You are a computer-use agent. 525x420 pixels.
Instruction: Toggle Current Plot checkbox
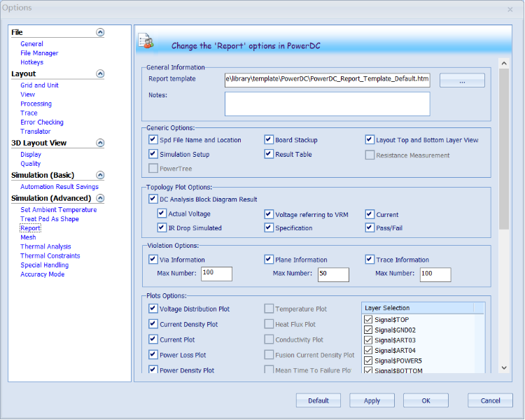153,339
